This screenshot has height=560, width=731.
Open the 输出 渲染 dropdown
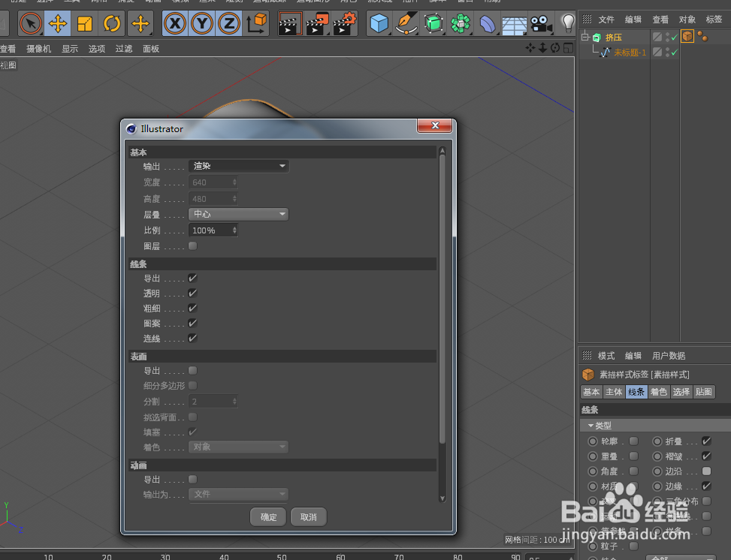(239, 166)
